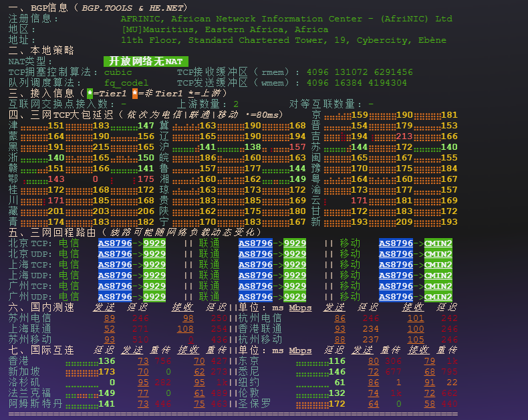Viewport: 528px width, 420px height.
Task: Click 伦敦 latency value 132
Action: tap(337, 393)
